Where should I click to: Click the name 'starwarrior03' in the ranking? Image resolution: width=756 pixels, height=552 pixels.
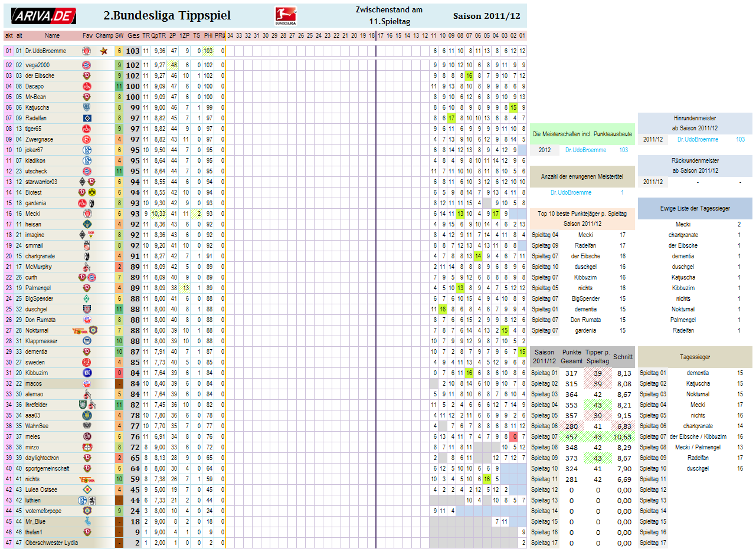tap(41, 182)
